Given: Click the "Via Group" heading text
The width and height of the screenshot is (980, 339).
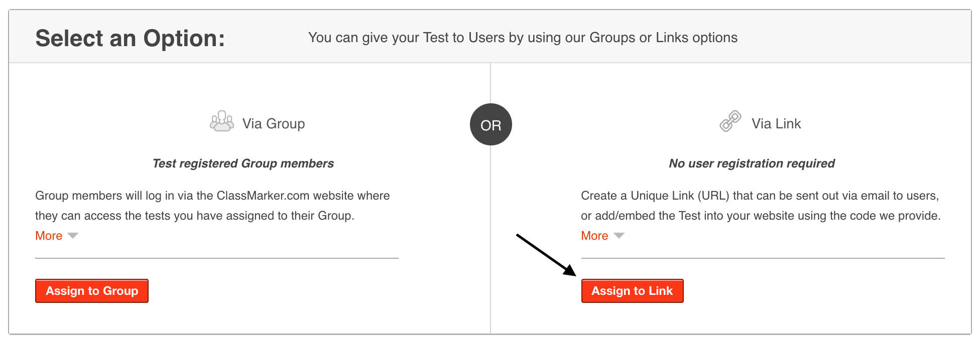Looking at the screenshot, I should pyautogui.click(x=273, y=124).
